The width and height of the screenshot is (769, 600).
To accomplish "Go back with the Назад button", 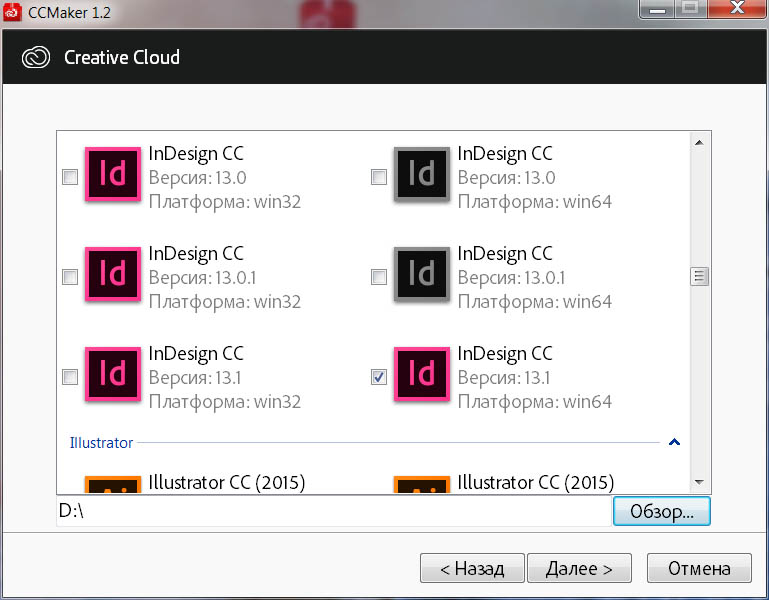I will click(x=472, y=569).
